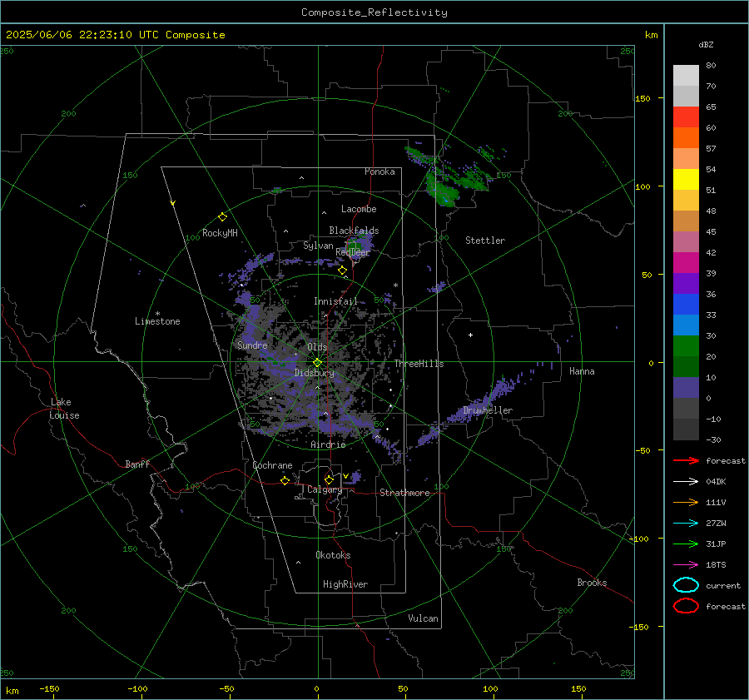
Task: Click the yellow diamond marker below RedDeer
Action: pos(342,271)
